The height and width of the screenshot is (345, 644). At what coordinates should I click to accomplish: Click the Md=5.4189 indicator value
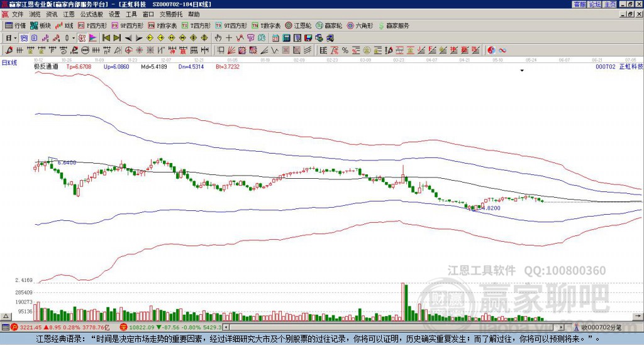click(154, 66)
